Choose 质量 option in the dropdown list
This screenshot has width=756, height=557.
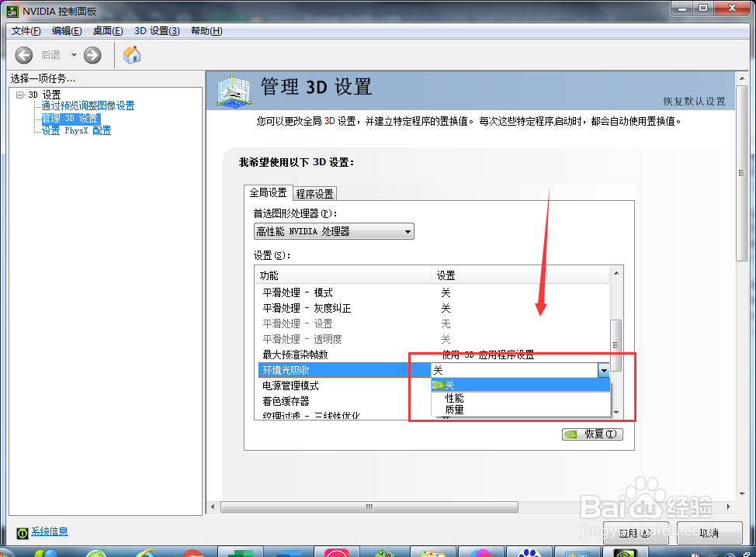[521, 410]
